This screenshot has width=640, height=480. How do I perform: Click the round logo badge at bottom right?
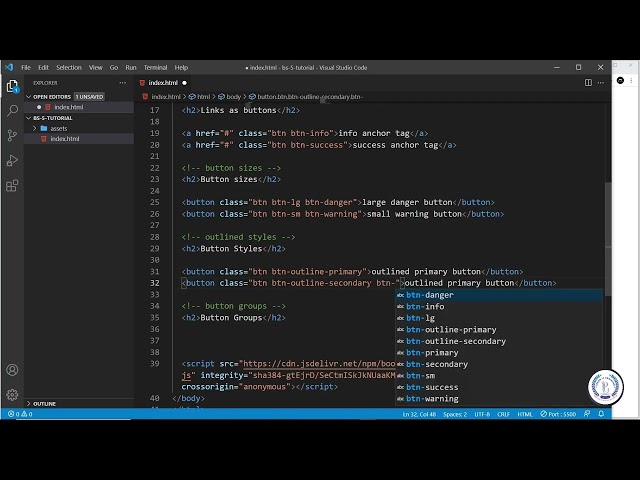click(x=605, y=387)
